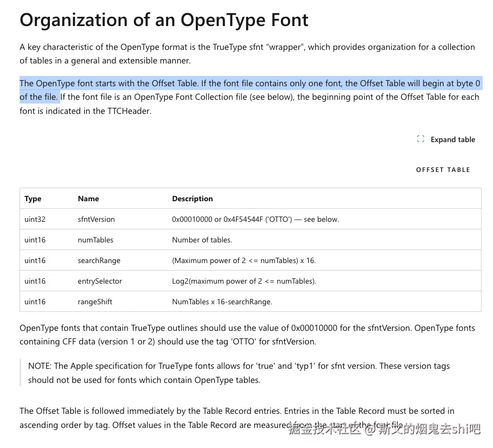This screenshot has width=493, height=448.
Task: Select the OFFSET TABLE caption label
Action: coord(443,170)
